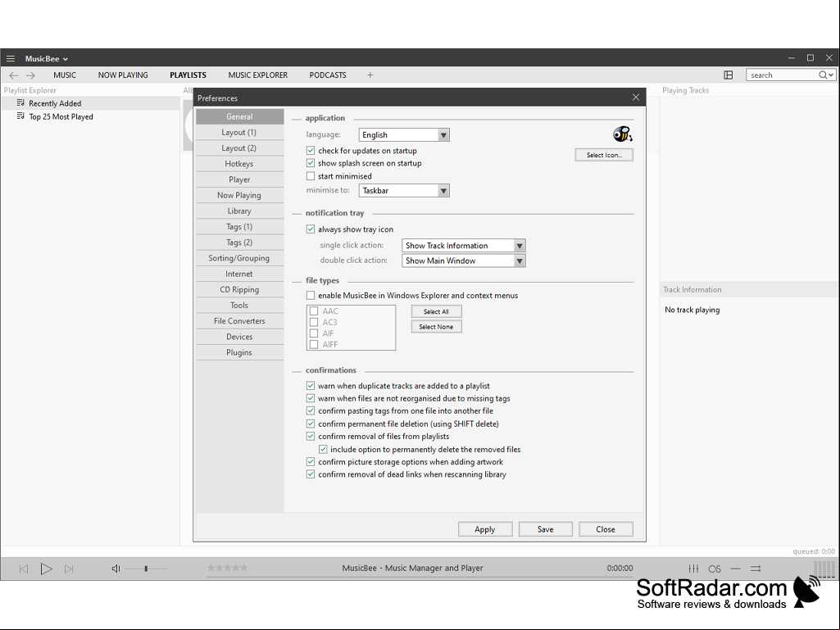Toggle confirm permanent file deletion checkbox

click(x=310, y=424)
